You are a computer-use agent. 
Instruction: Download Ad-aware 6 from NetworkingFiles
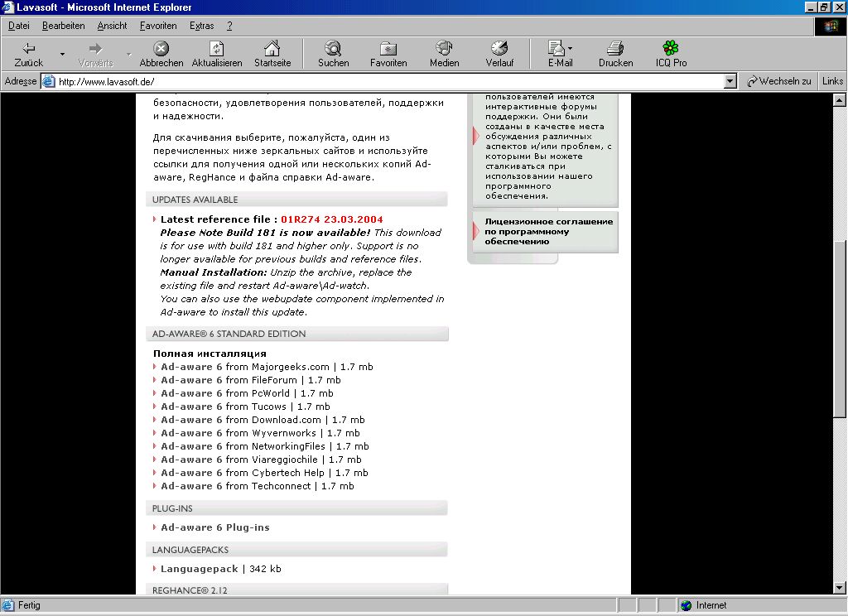point(264,446)
